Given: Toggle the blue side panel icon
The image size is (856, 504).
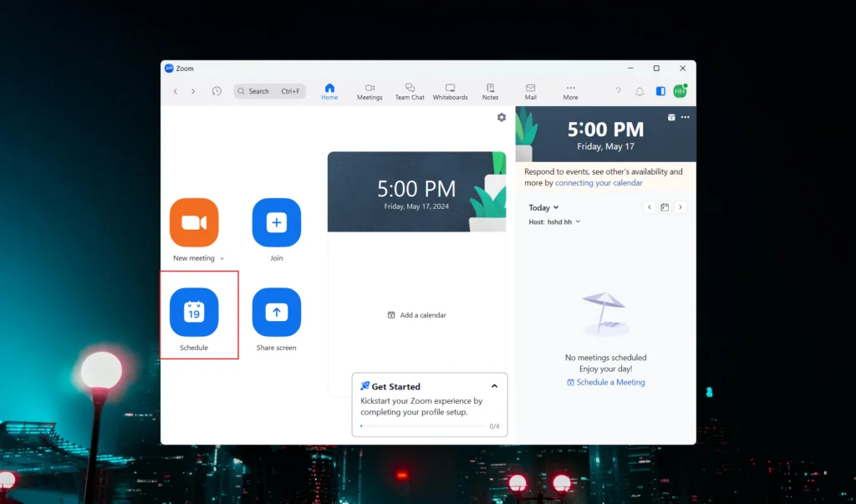Looking at the screenshot, I should pyautogui.click(x=660, y=91).
